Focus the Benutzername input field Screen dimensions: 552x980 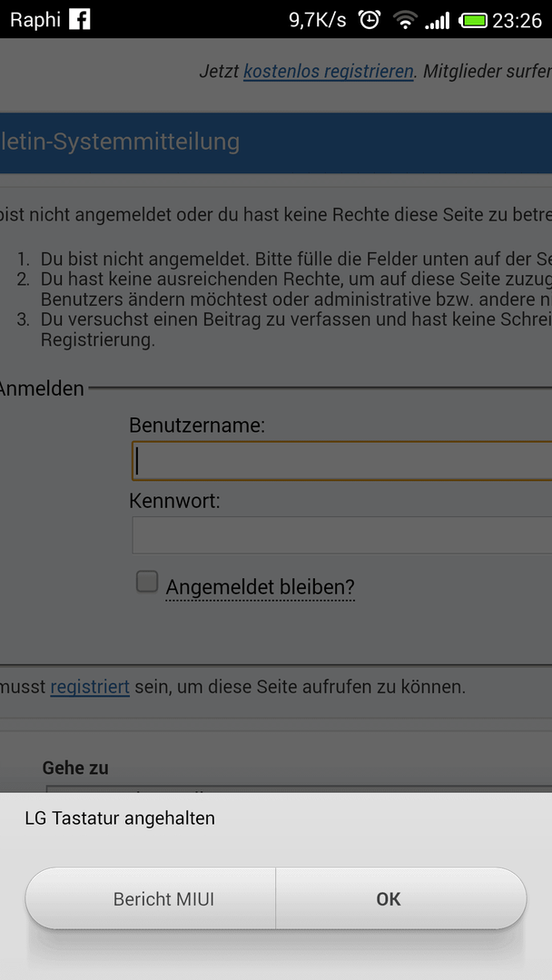pos(342,461)
